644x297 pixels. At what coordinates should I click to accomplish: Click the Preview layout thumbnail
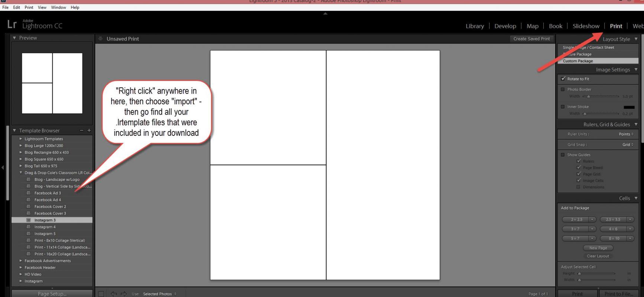tap(52, 83)
